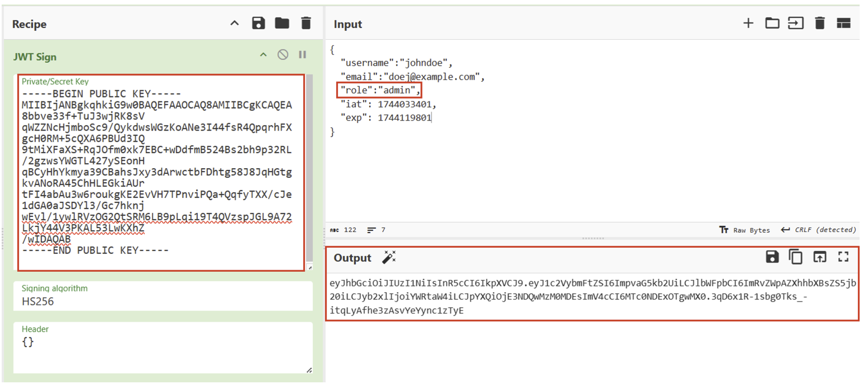Change the Raw Bytes input encoding
This screenshot has width=868, height=384.
click(745, 230)
